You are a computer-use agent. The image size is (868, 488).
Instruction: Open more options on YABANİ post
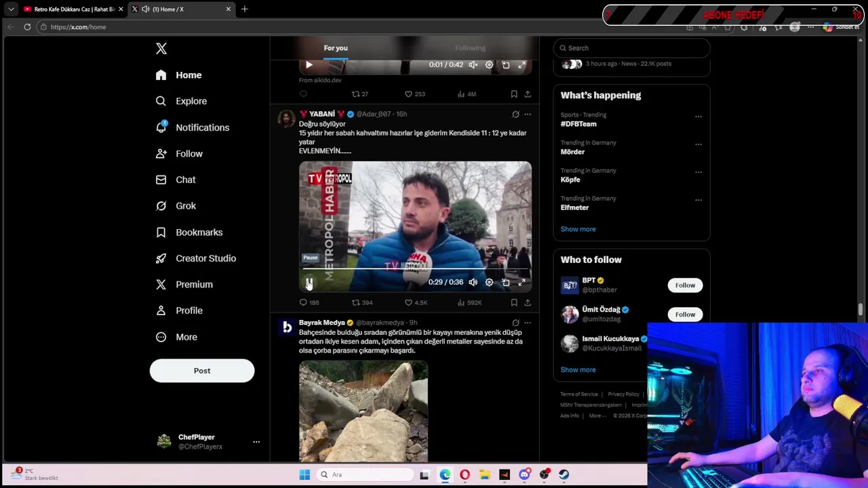[528, 115]
